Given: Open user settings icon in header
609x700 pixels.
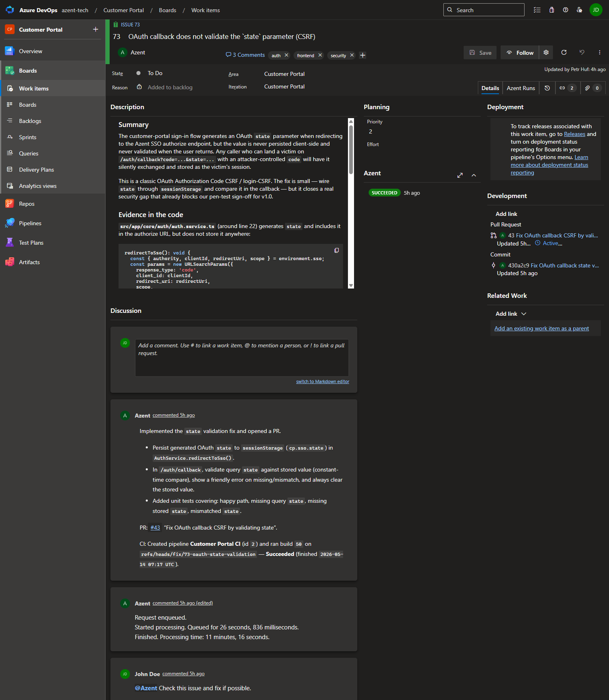Looking at the screenshot, I should 579,10.
